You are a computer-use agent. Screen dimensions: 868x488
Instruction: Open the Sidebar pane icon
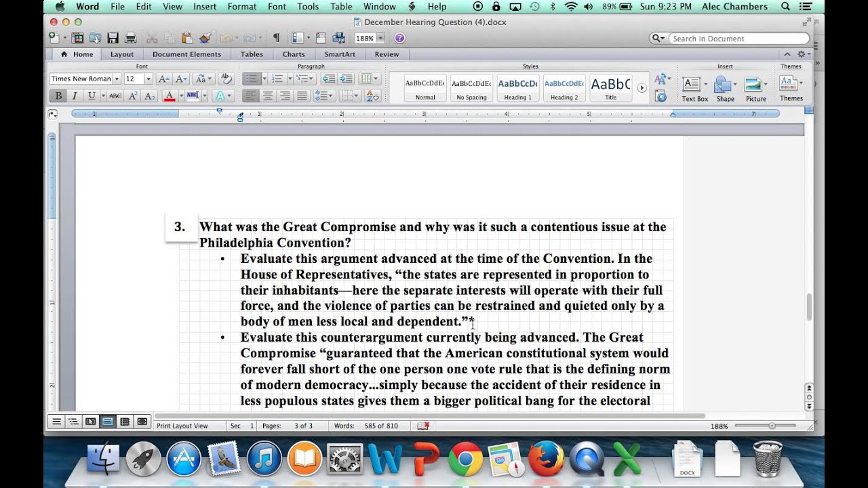(x=297, y=38)
